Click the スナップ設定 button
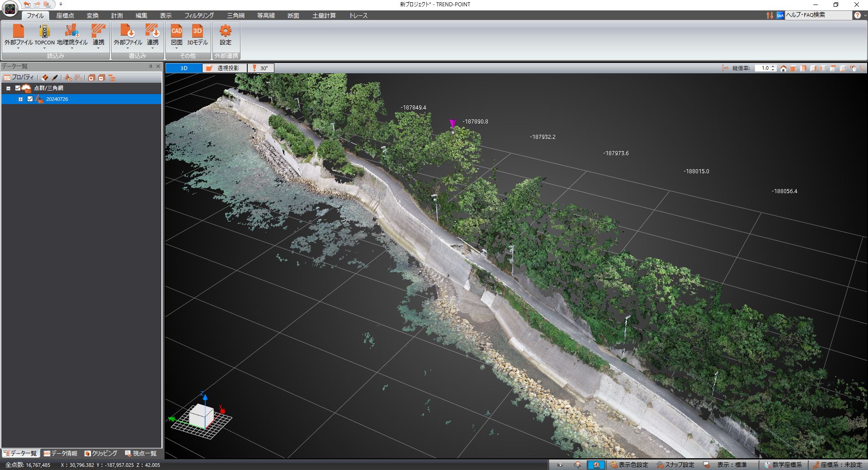Viewport: 868px width, 470px height. [675, 465]
